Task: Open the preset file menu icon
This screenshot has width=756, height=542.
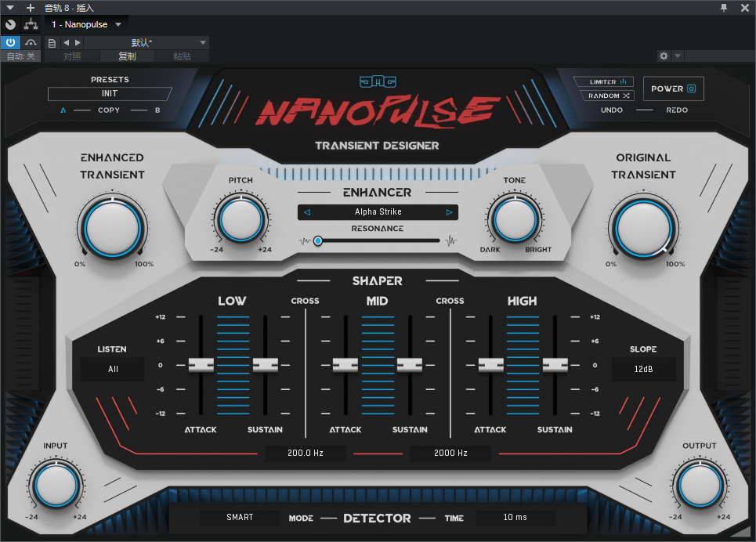Action: pos(52,43)
